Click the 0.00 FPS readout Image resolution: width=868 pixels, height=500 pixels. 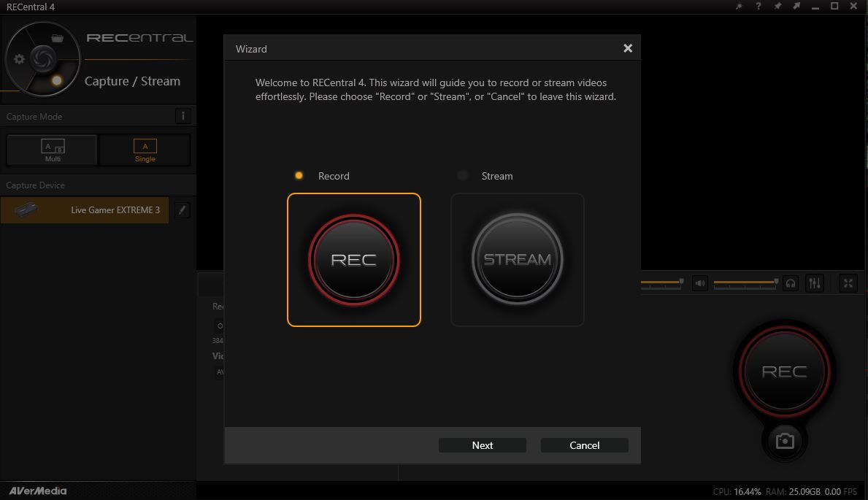point(841,492)
